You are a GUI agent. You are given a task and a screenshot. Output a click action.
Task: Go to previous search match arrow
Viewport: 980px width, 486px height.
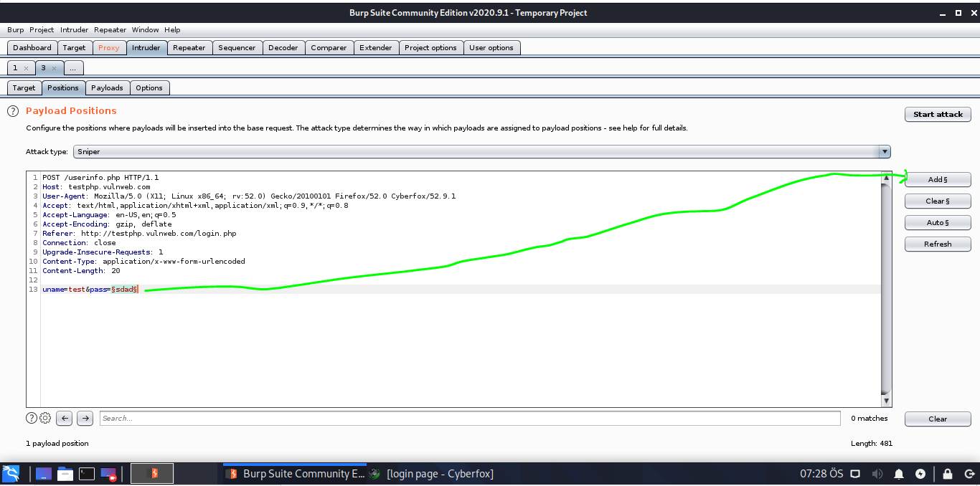tap(64, 418)
